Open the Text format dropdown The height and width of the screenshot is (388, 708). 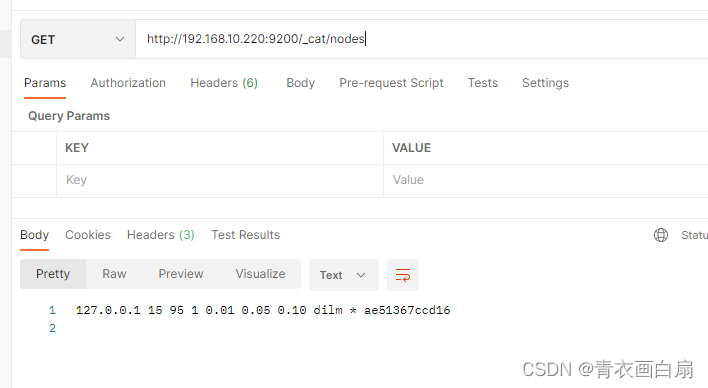(x=344, y=275)
